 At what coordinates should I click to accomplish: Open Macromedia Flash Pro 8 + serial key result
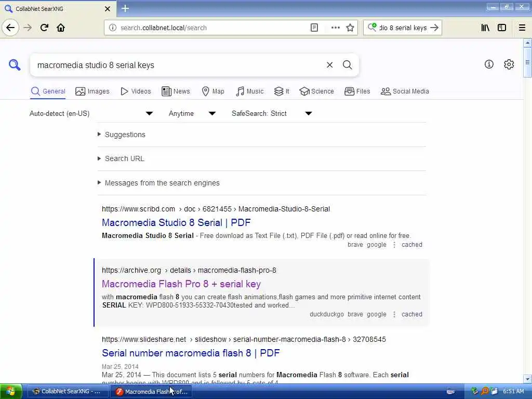[181, 284]
